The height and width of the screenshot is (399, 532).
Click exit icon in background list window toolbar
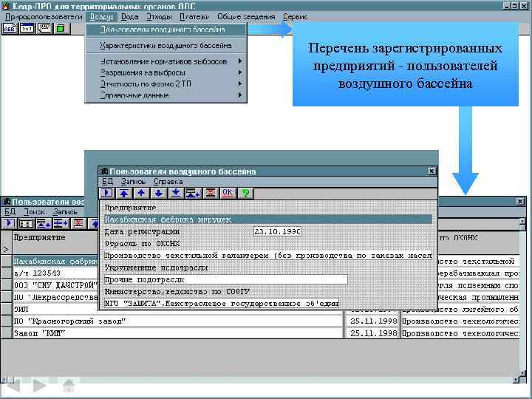click(x=9, y=223)
